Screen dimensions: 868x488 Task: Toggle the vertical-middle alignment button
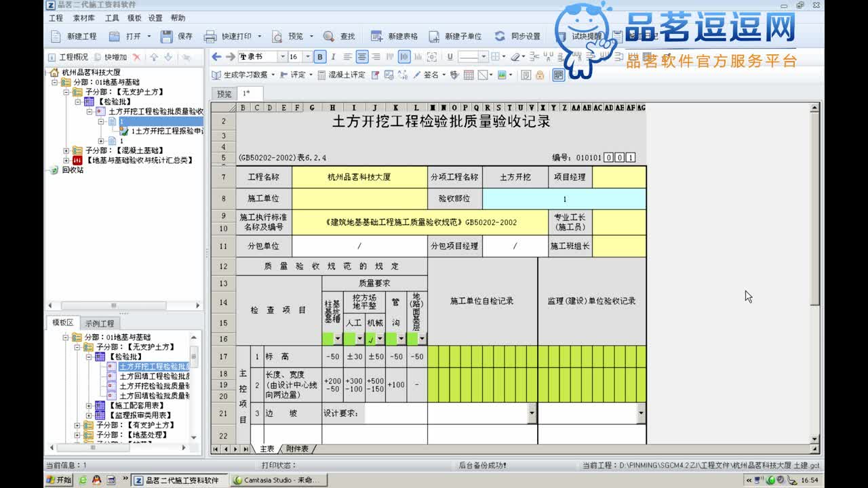(x=404, y=57)
